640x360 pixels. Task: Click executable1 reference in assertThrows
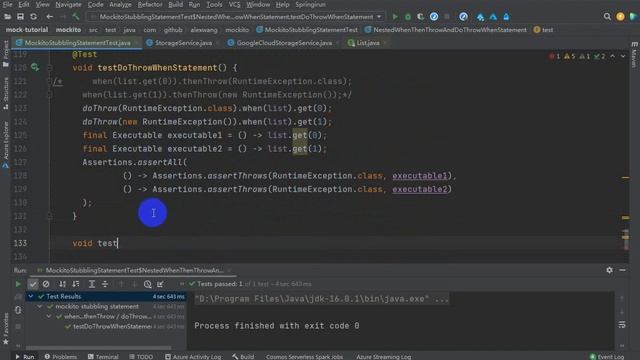[x=420, y=176]
